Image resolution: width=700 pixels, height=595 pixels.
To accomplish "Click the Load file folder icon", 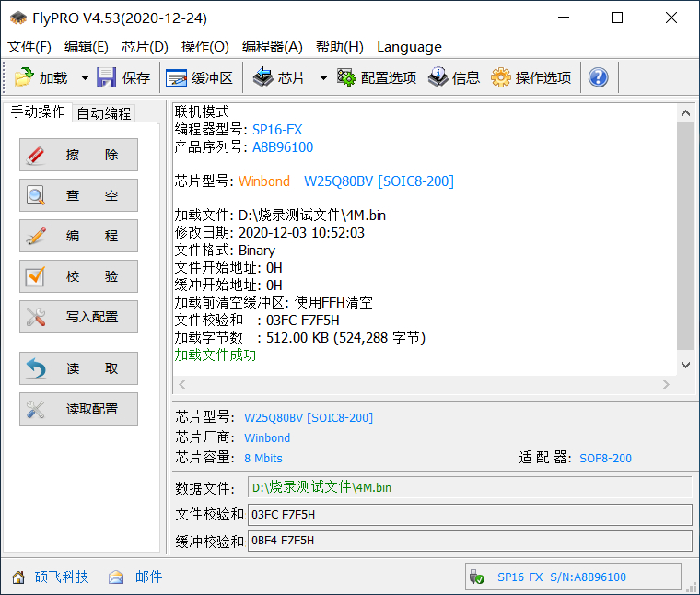I will (24, 78).
